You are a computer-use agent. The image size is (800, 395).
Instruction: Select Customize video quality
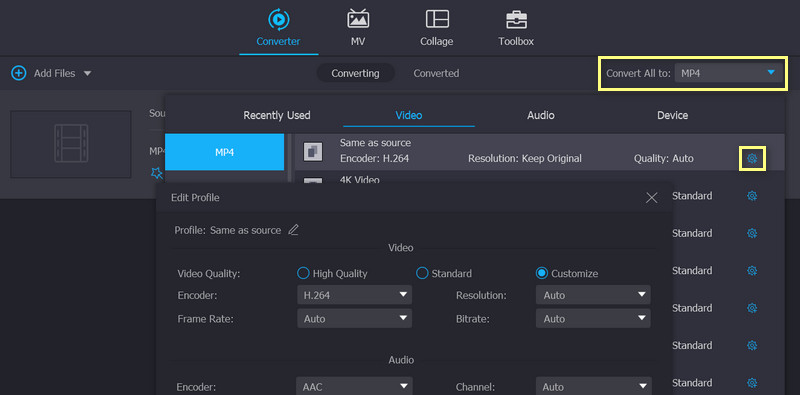[541, 274]
